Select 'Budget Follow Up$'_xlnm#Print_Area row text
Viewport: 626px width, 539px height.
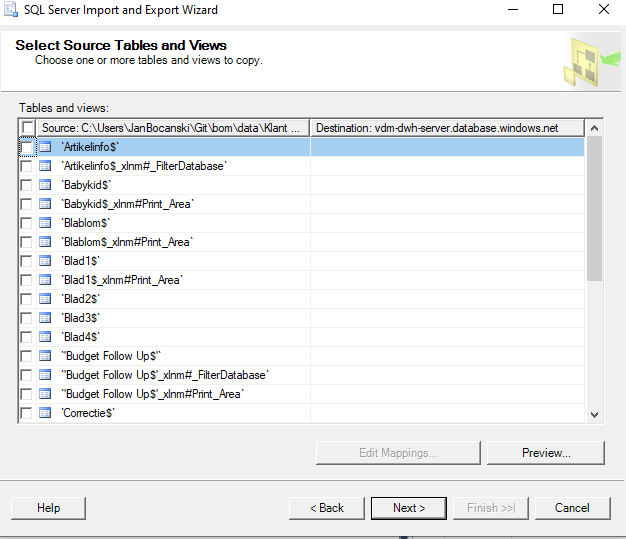tap(153, 394)
